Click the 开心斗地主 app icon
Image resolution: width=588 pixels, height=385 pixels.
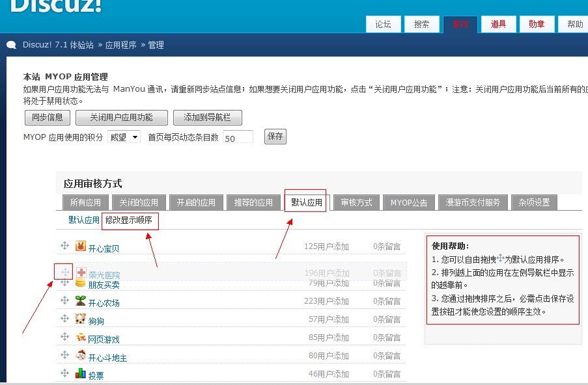(81, 354)
